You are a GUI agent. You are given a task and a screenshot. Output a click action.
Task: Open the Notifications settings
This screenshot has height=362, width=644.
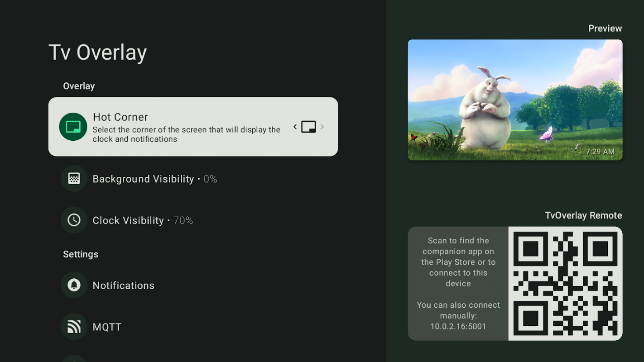tap(193, 286)
